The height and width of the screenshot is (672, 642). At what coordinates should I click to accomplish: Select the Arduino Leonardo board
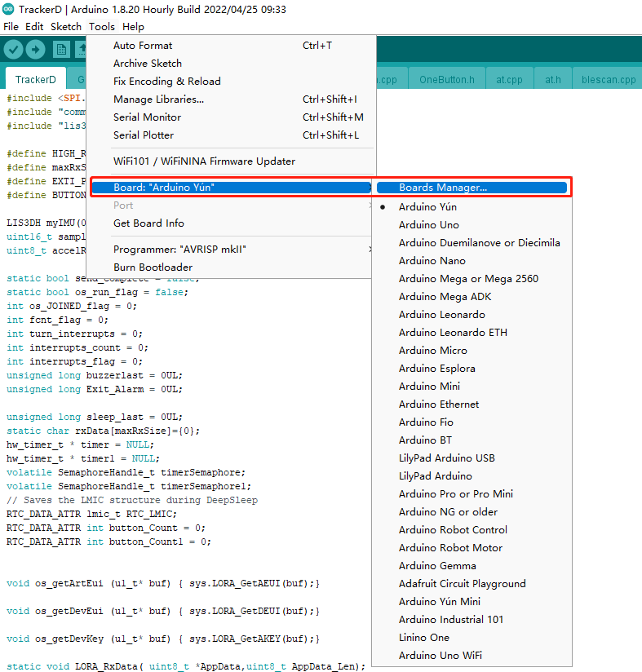472,315
